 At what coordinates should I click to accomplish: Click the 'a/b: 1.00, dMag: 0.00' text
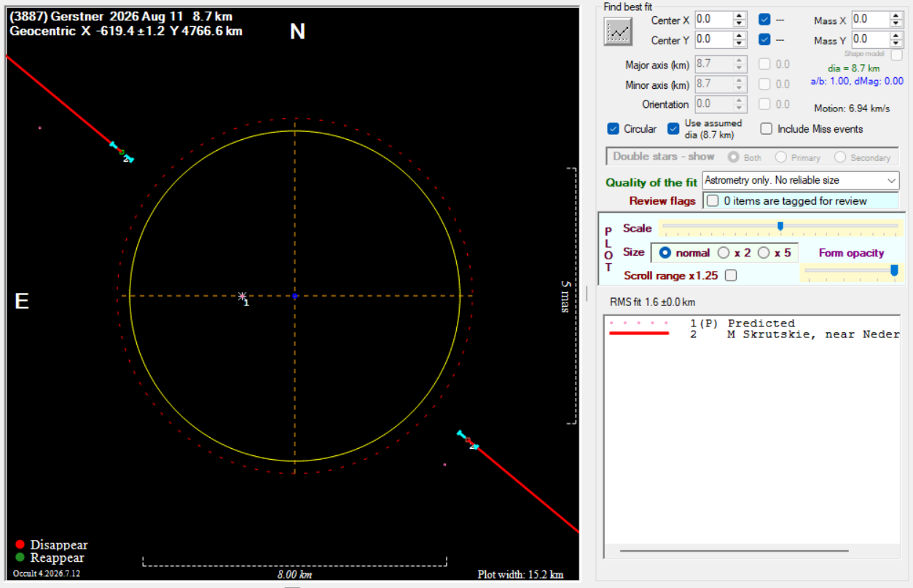coord(857,81)
